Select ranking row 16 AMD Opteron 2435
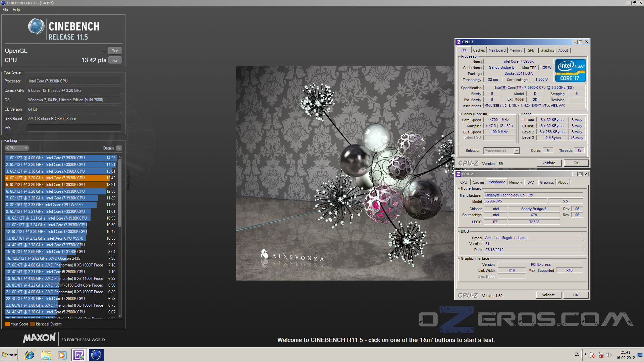Screen dimensions: 644x362 [x=60, y=258]
